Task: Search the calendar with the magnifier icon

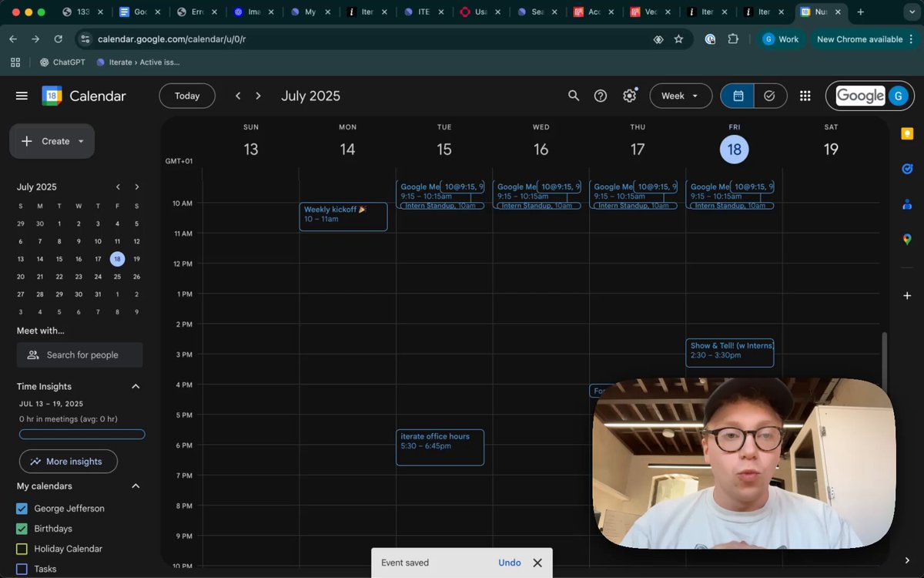Action: click(x=574, y=96)
